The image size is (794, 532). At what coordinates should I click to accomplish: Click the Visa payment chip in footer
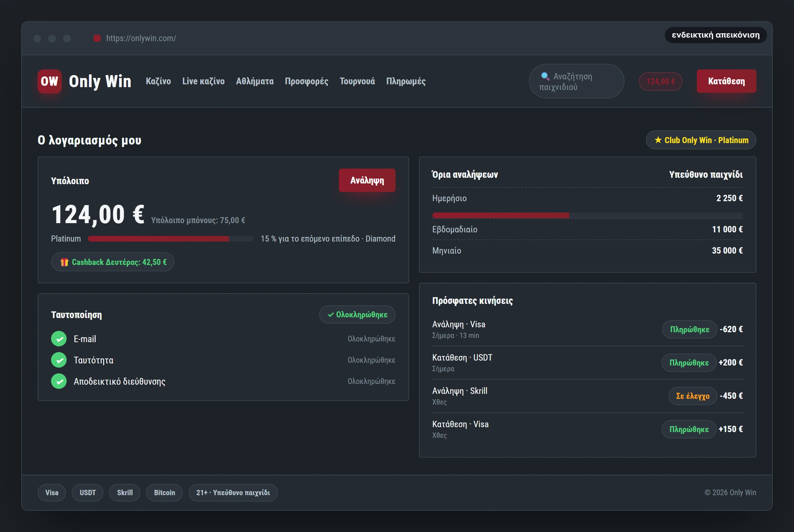52,493
